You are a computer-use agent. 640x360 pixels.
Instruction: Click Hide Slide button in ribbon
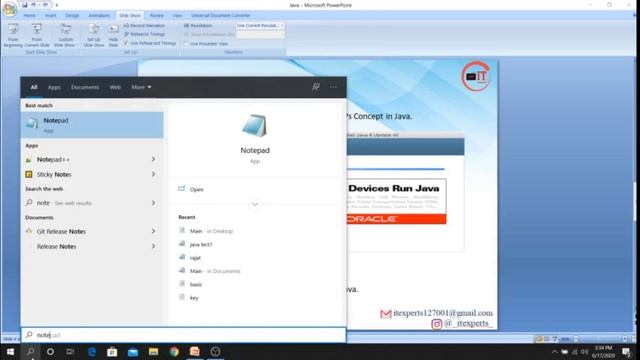pos(113,35)
